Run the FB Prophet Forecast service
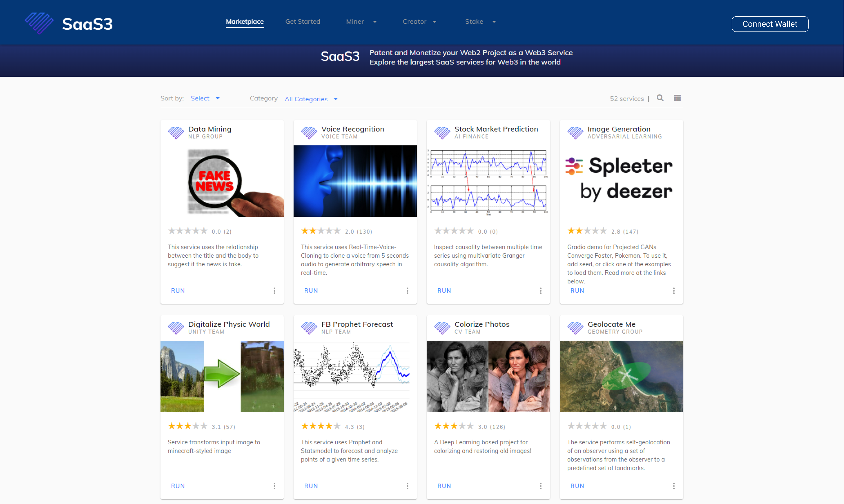This screenshot has height=504, width=844. (x=311, y=486)
